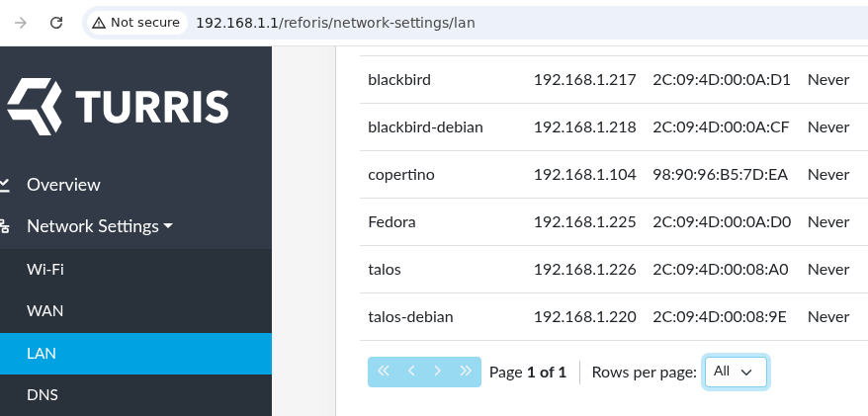Go to next page of table
868x416 pixels.
click(x=438, y=372)
